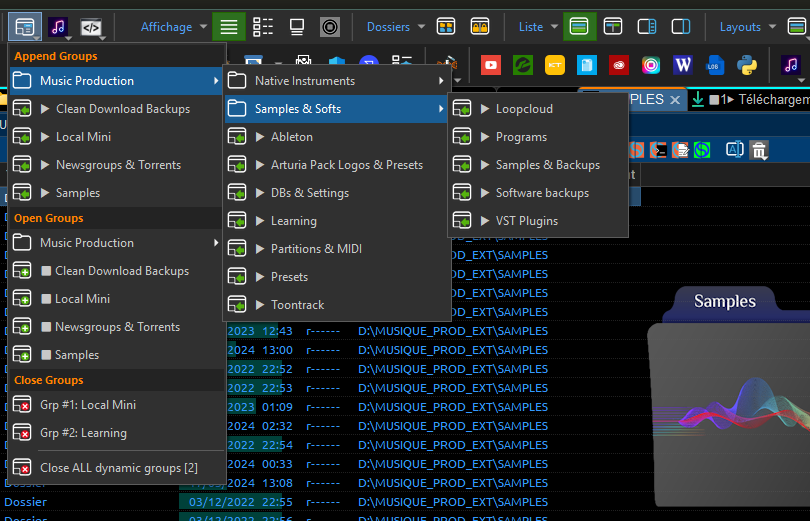Expand Native Instruments submenu

click(x=336, y=81)
